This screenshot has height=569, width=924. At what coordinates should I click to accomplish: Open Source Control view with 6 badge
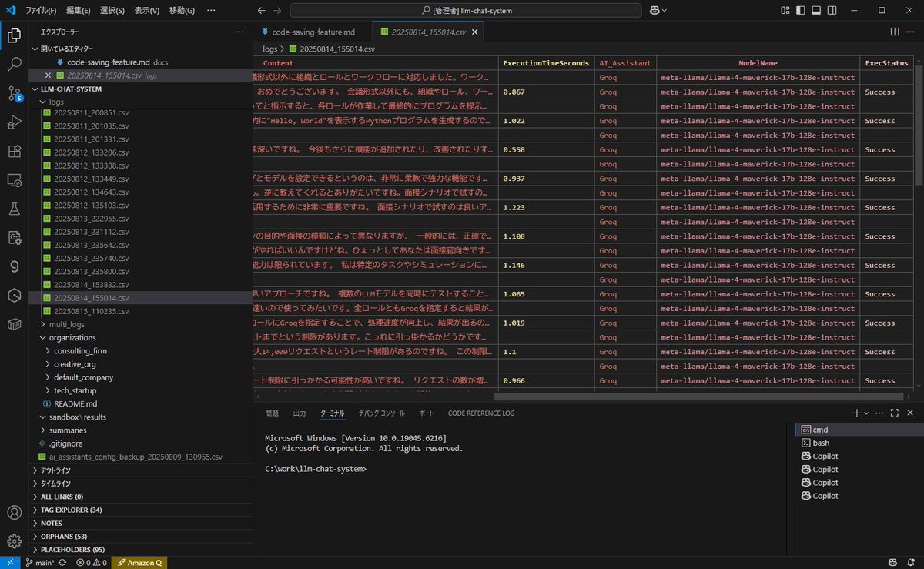(14, 93)
